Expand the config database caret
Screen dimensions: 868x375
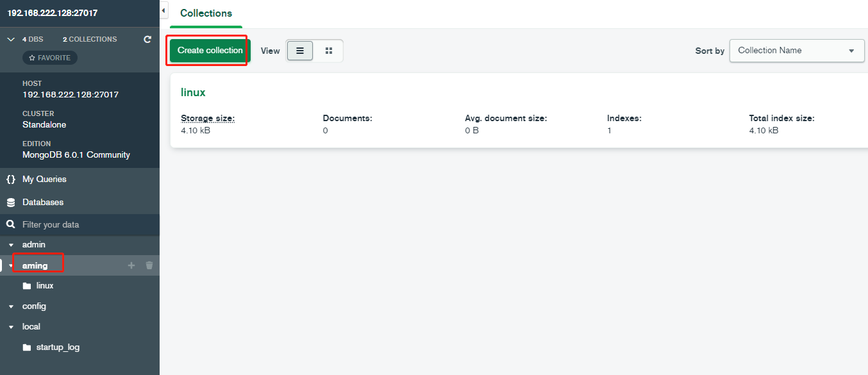11,306
